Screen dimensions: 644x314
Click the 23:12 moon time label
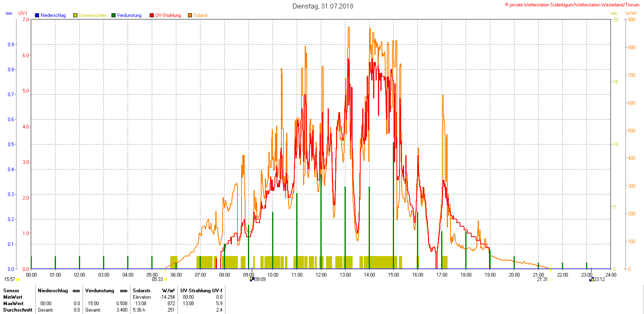pos(599,279)
